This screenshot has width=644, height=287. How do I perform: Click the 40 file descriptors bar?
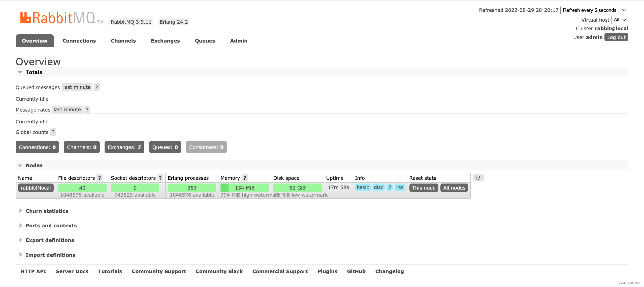(82, 188)
